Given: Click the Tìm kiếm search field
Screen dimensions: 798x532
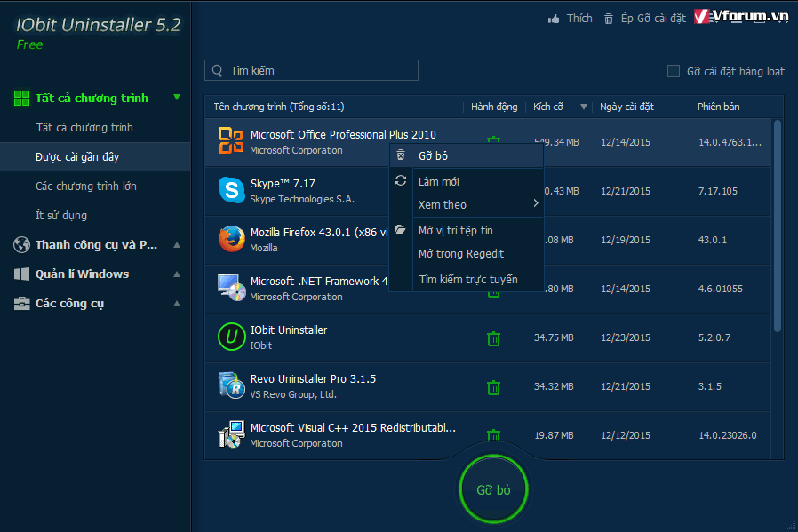Looking at the screenshot, I should [x=311, y=70].
